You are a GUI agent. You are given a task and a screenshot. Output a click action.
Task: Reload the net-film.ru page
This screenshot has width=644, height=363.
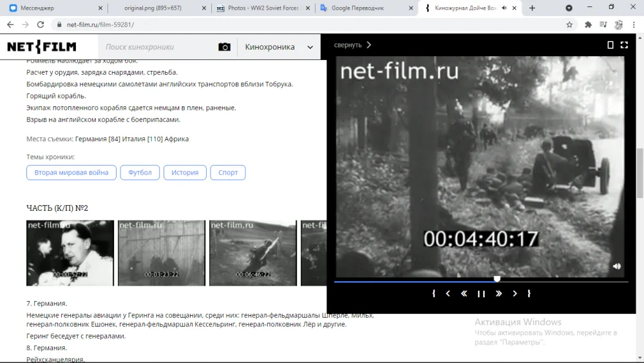click(40, 25)
